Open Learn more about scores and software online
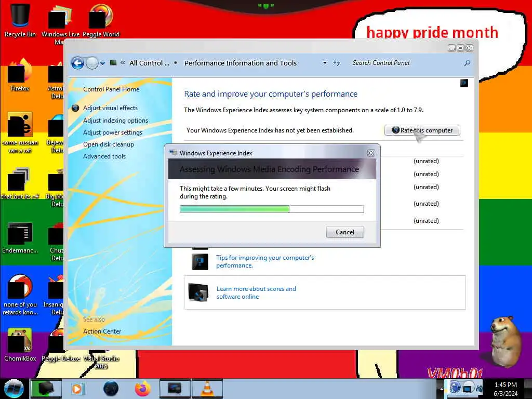The width and height of the screenshot is (532, 399). 256,292
